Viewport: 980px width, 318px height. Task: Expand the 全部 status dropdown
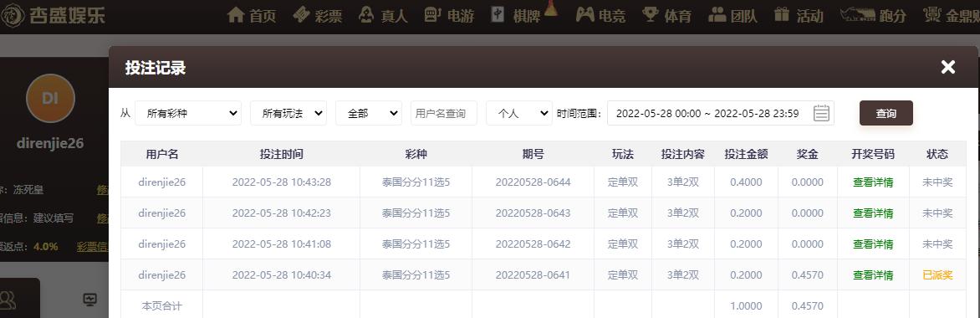point(369,113)
